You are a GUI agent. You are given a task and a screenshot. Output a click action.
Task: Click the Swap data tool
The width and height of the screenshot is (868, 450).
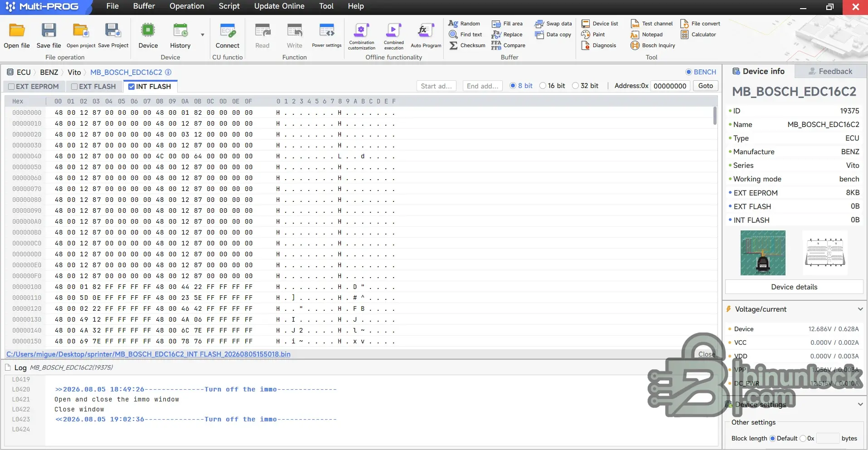point(553,24)
